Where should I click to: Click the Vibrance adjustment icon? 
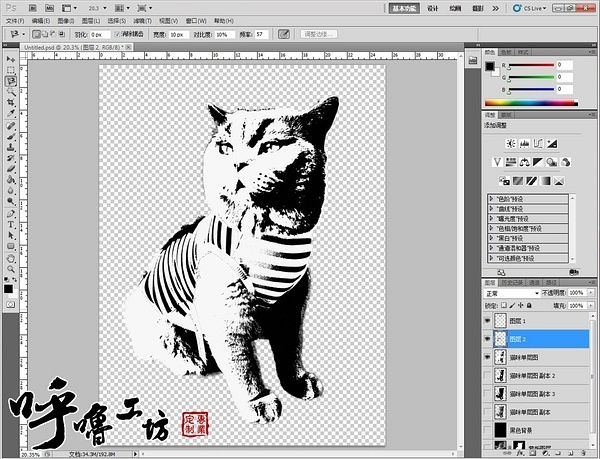(497, 162)
